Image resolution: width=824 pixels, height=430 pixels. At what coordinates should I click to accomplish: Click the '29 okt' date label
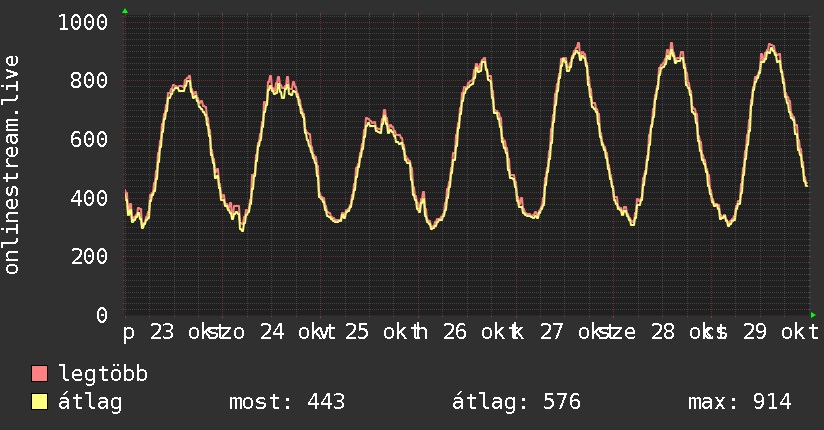click(781, 332)
